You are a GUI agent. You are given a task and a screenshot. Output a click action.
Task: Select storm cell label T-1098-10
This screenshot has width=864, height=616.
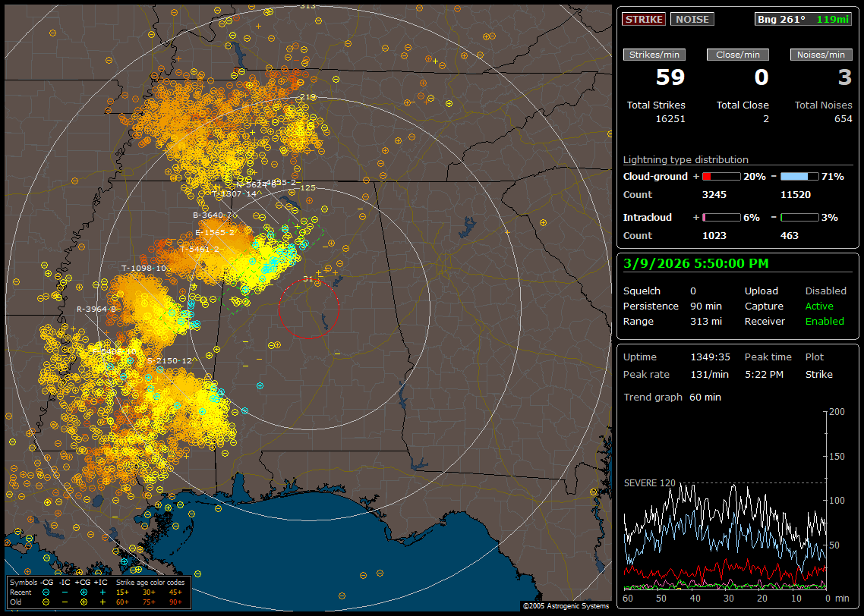point(143,269)
